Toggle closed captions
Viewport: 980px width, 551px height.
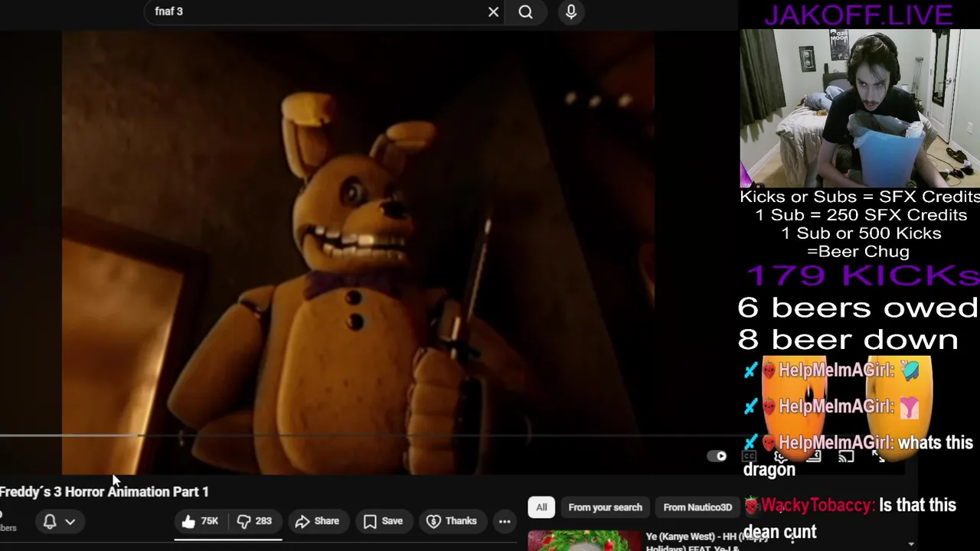pyautogui.click(x=749, y=457)
